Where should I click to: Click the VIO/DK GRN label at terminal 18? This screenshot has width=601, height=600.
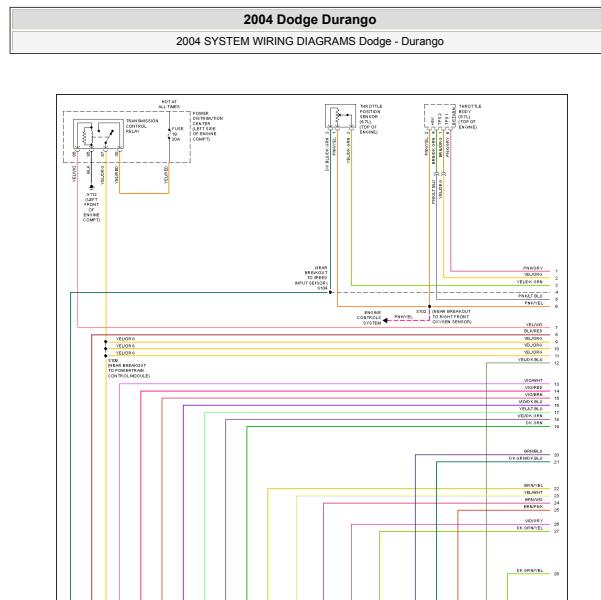click(530, 416)
